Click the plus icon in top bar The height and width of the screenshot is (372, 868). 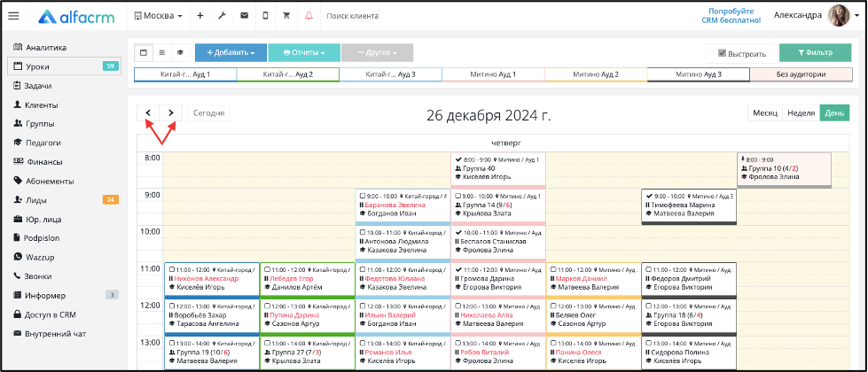click(x=199, y=16)
